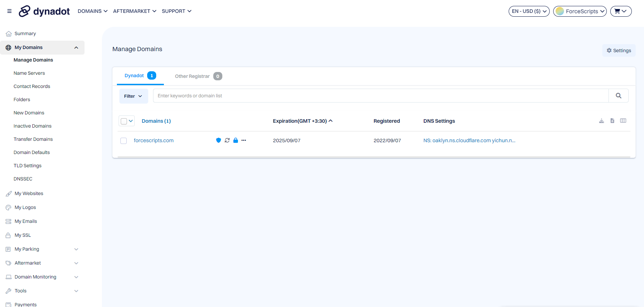Image resolution: width=644 pixels, height=307 pixels.
Task: Click the auto-renew arrows icon for forcescripts.com
Action: point(227,140)
